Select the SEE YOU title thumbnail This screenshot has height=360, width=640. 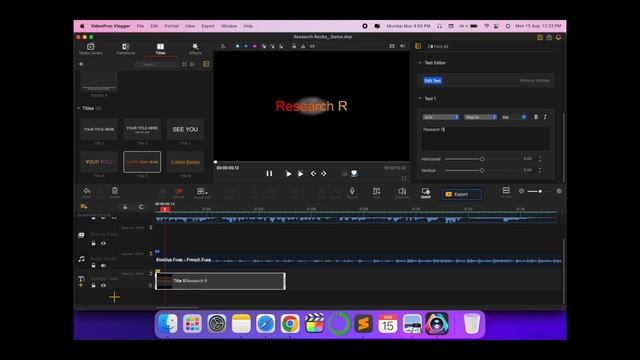[x=185, y=129]
